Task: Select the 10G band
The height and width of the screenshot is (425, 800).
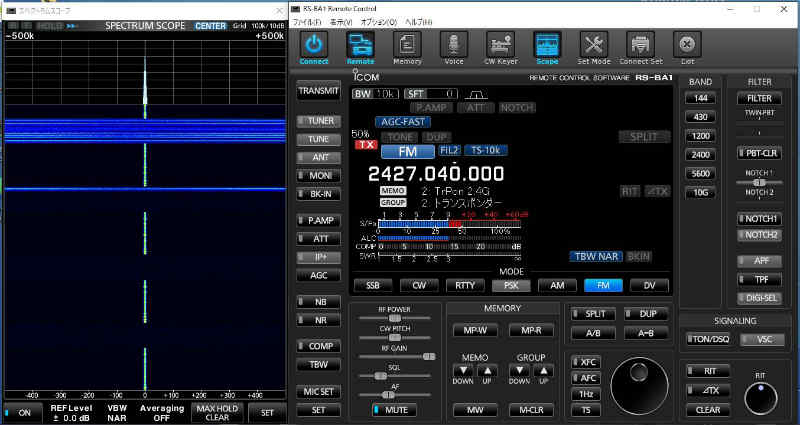Action: pos(700,192)
